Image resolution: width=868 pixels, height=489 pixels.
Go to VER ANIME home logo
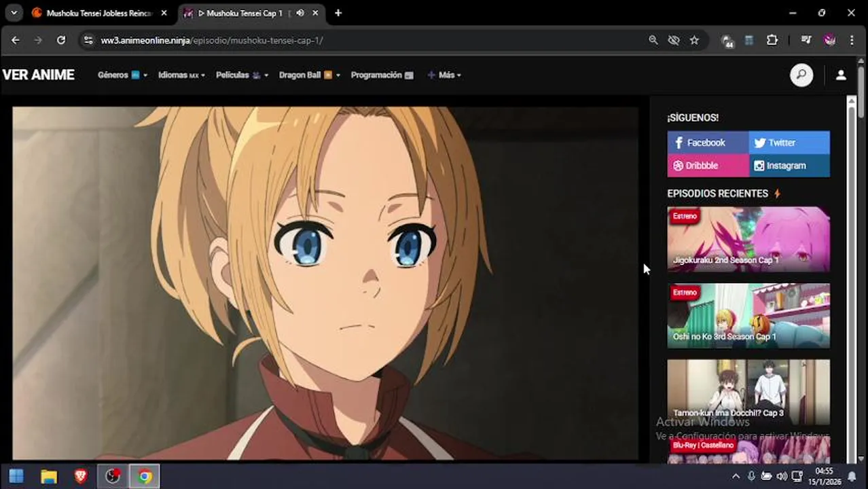pyautogui.click(x=38, y=75)
